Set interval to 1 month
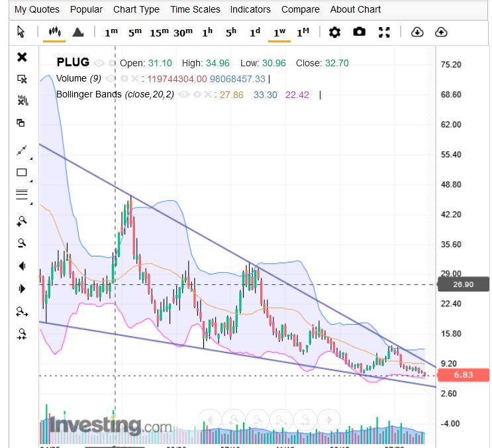The height and width of the screenshot is (448, 492). [x=303, y=32]
